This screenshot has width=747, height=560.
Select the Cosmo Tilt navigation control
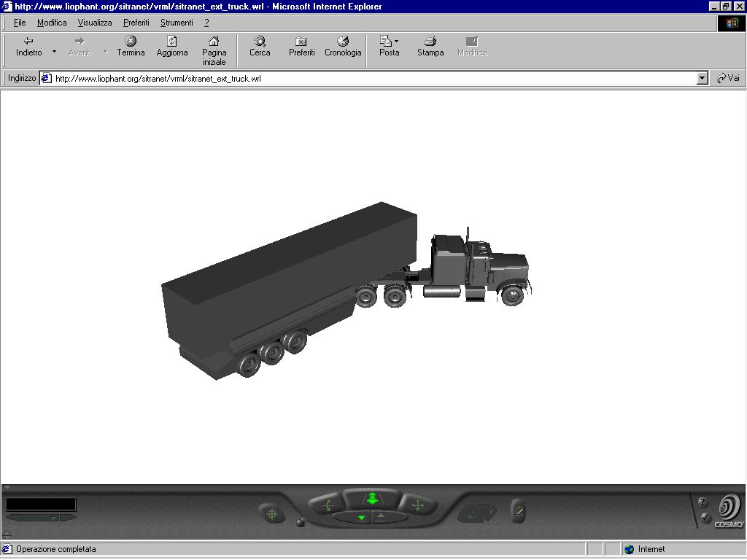click(x=328, y=505)
